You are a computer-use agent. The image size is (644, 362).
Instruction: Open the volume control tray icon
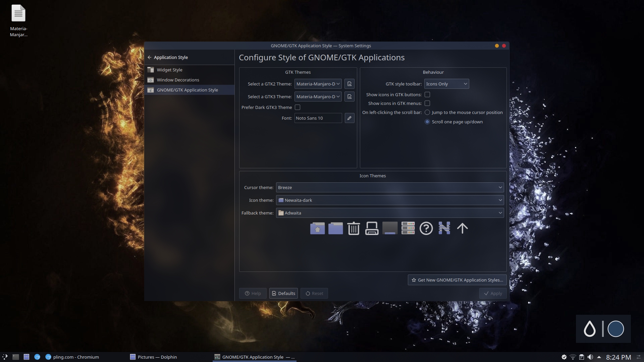[x=590, y=357]
